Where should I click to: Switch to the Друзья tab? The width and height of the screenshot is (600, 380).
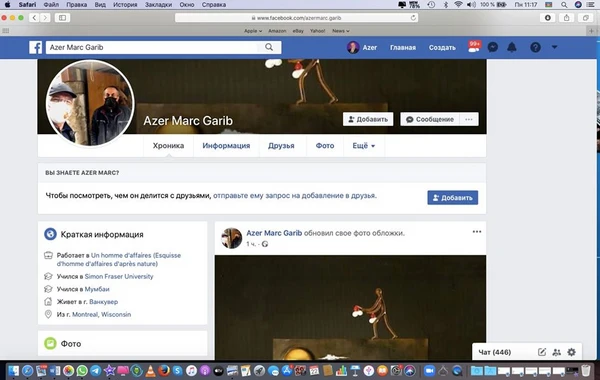(x=281, y=145)
